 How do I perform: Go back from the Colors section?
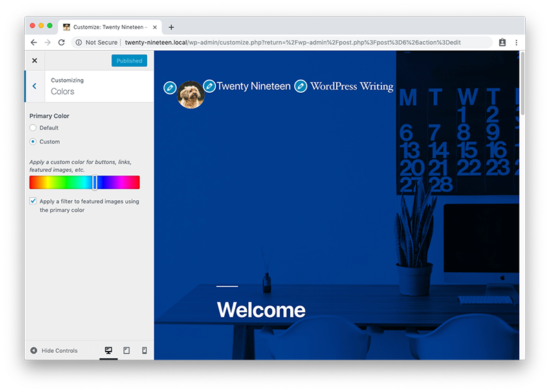(35, 86)
